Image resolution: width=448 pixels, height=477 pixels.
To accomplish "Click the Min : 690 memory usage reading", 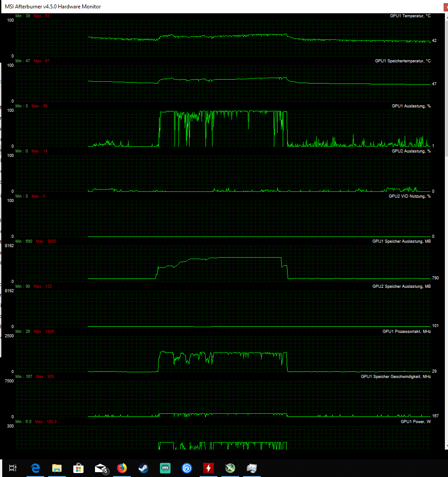I will pyautogui.click(x=24, y=241).
